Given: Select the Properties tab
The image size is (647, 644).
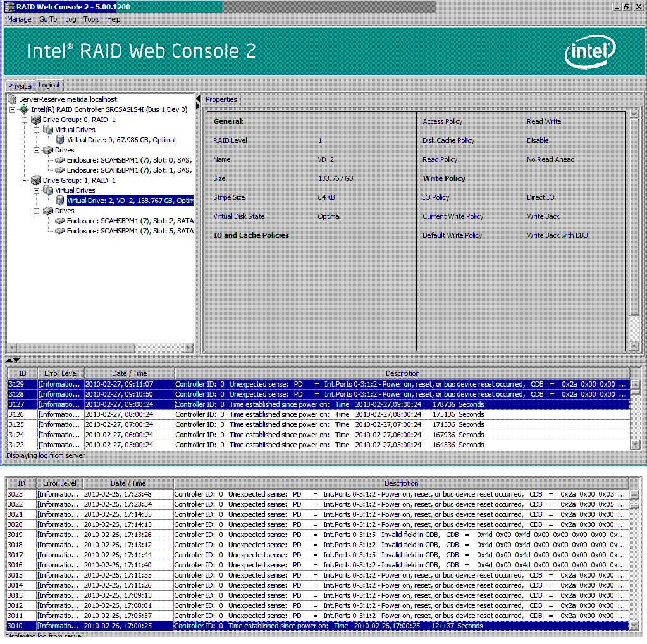Looking at the screenshot, I should coord(221,99).
